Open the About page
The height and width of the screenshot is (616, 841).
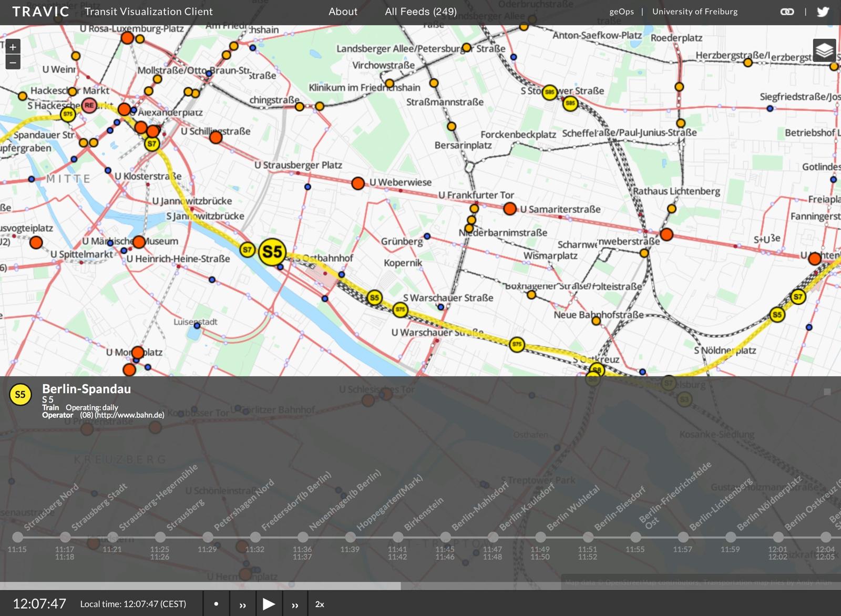coord(343,12)
